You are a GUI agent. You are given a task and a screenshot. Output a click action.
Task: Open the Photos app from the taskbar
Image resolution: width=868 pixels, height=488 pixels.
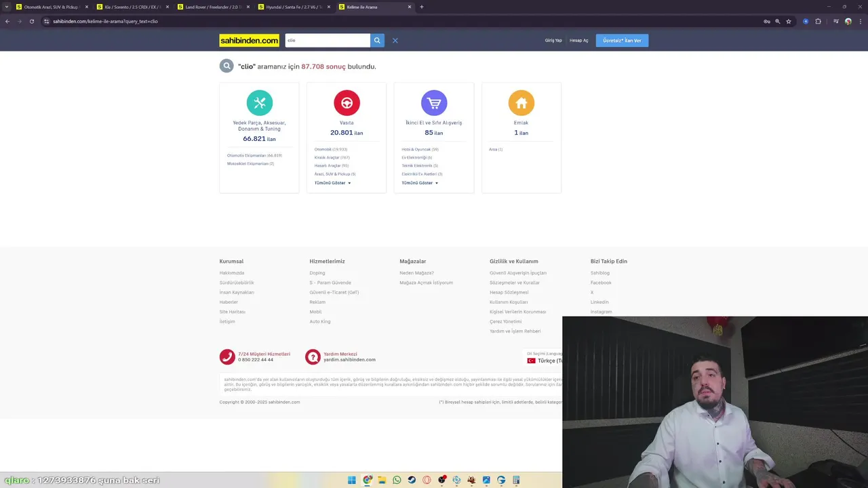click(486, 480)
